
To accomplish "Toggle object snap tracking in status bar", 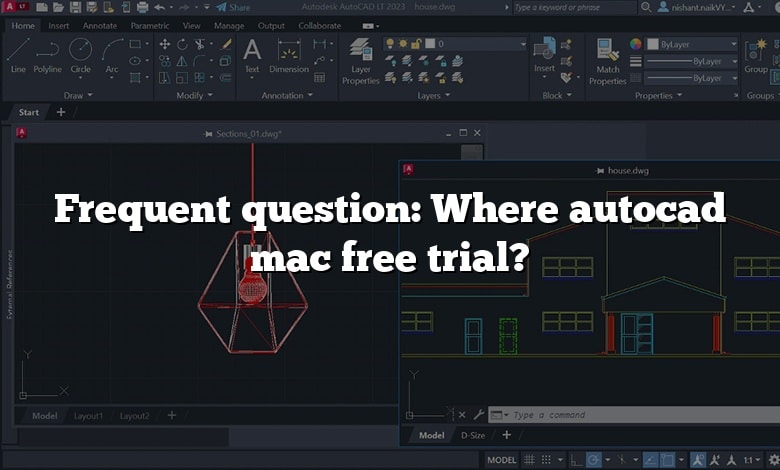I will 650,460.
